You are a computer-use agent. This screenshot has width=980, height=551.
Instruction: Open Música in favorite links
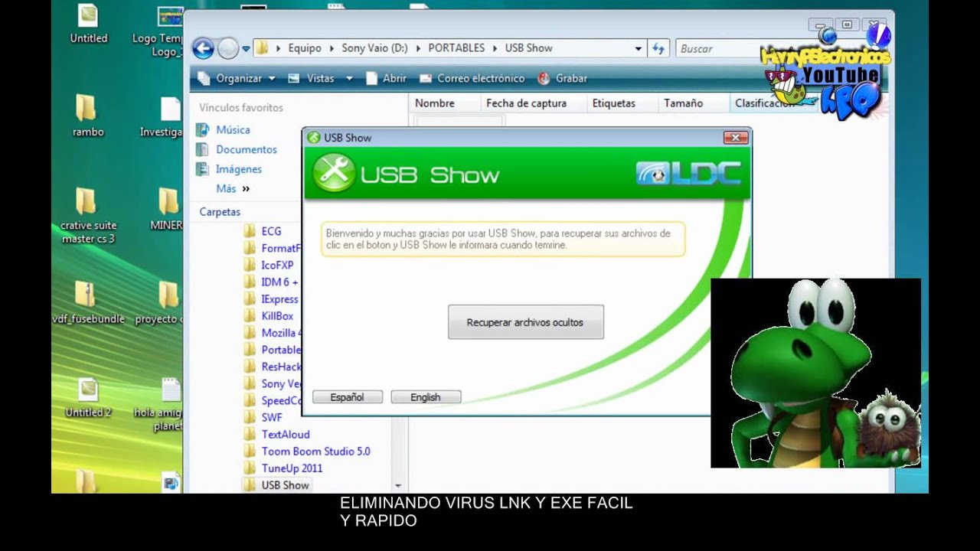tap(233, 130)
